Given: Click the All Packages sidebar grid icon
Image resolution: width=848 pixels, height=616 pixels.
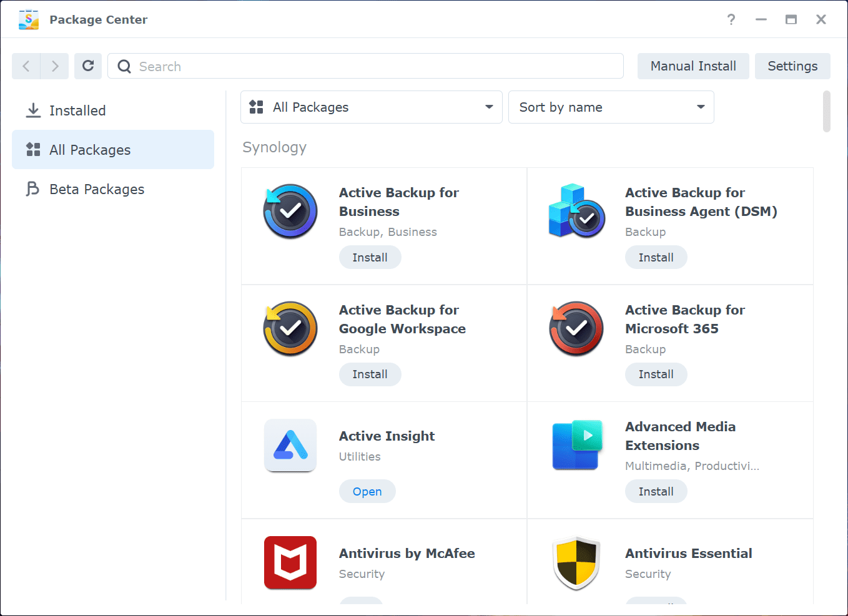Looking at the screenshot, I should (33, 150).
